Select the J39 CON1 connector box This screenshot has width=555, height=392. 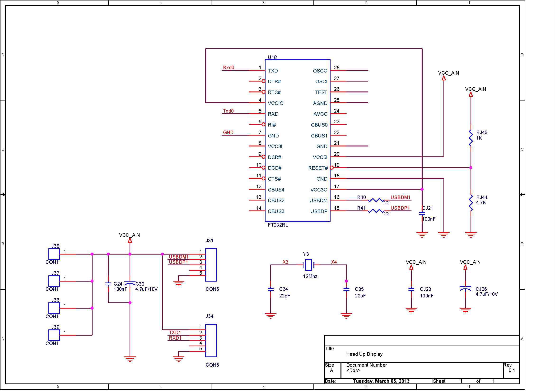pyautogui.click(x=54, y=335)
